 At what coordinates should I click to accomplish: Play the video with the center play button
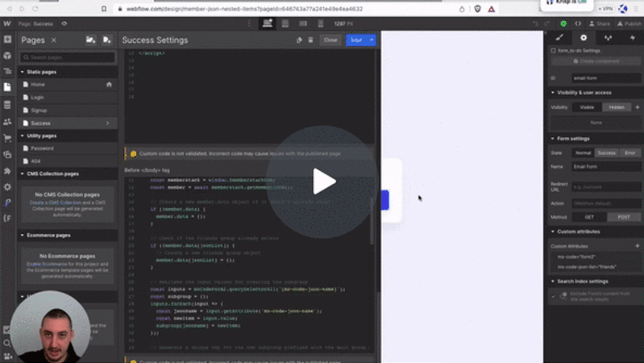tap(322, 181)
